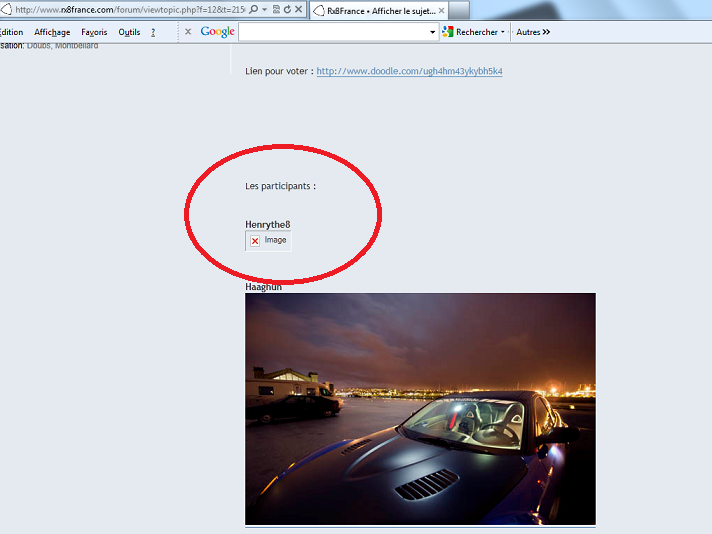The height and width of the screenshot is (534, 712).
Task: Expand the Rechercher button dropdown arrow
Action: [503, 32]
